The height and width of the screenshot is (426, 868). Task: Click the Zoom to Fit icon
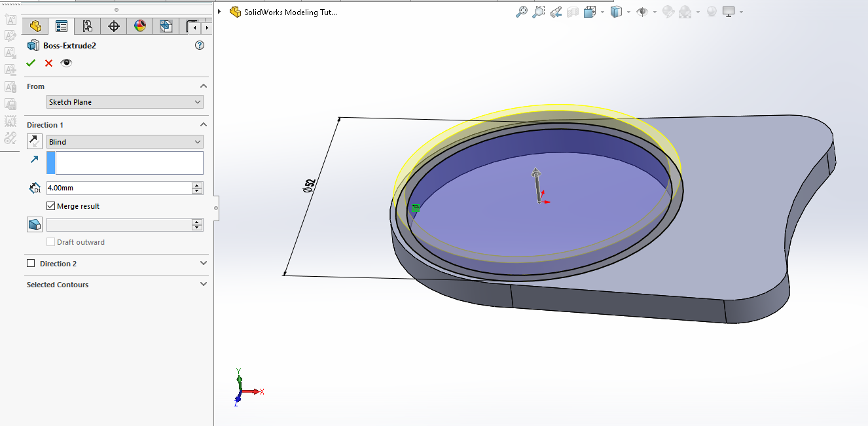[x=522, y=12]
